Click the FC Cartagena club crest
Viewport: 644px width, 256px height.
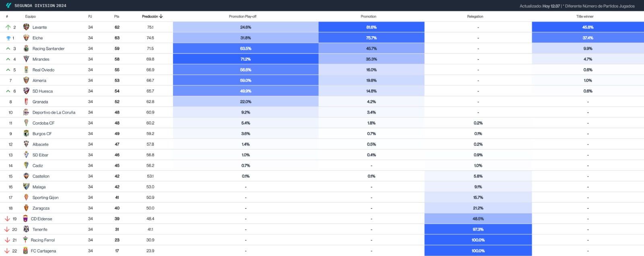pyautogui.click(x=25, y=251)
